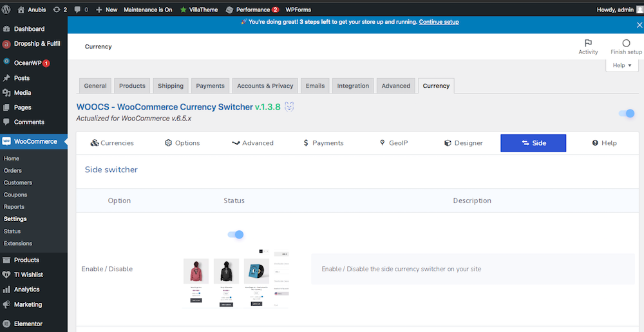Switch to the Products settings tab
The height and width of the screenshot is (332, 644).
[132, 86]
